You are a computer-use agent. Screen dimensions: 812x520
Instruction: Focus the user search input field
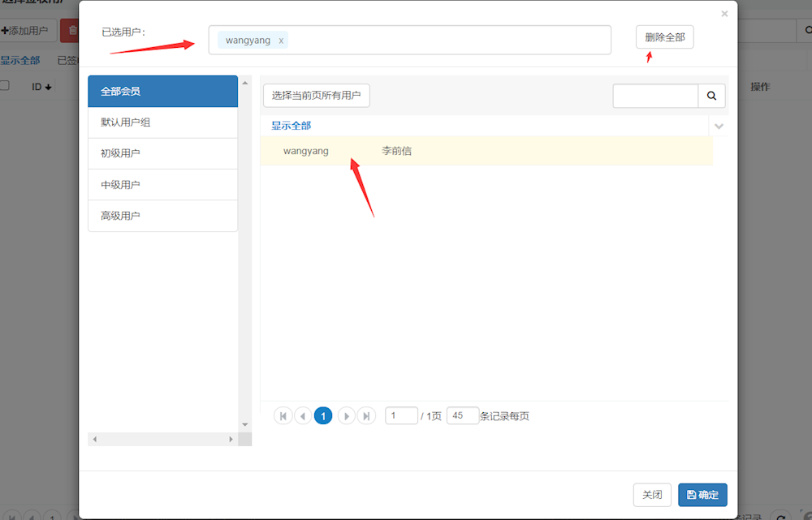[x=655, y=96]
